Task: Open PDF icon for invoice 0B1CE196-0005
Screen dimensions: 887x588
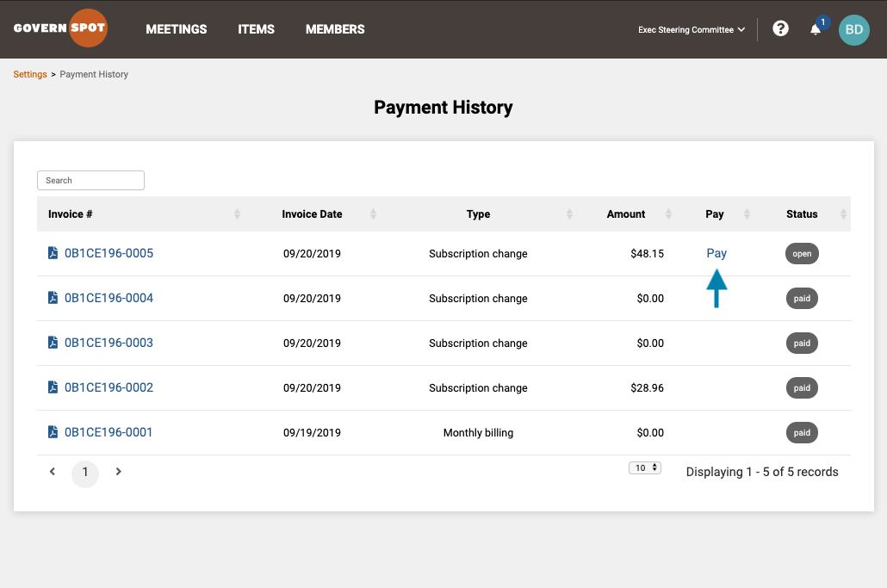Action: pos(53,253)
